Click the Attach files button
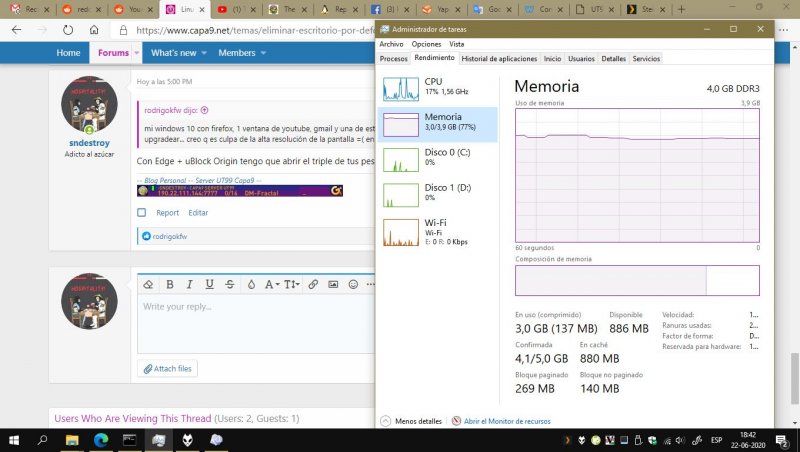The height and width of the screenshot is (452, 800). click(167, 369)
